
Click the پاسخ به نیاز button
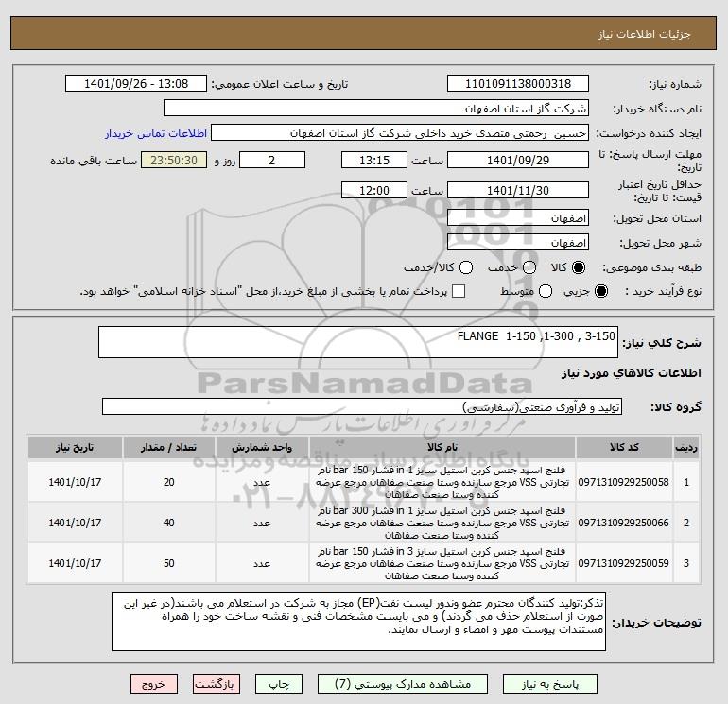pyautogui.click(x=550, y=684)
